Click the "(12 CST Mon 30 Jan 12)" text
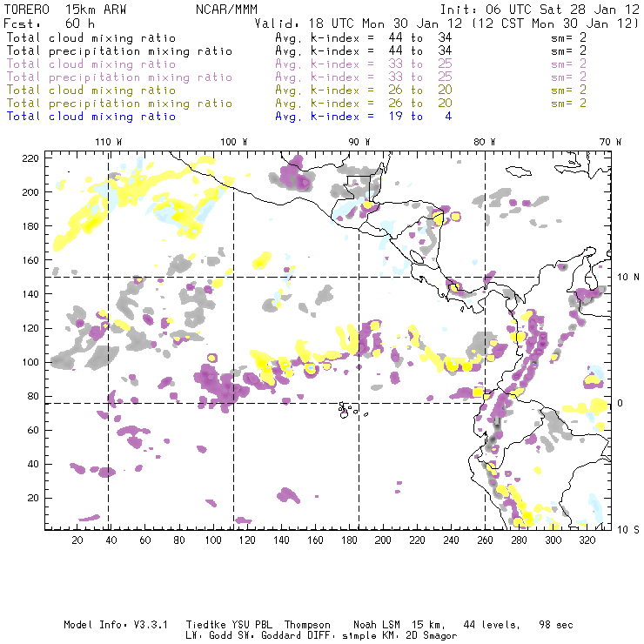This screenshot has height=644, width=644. (555, 23)
